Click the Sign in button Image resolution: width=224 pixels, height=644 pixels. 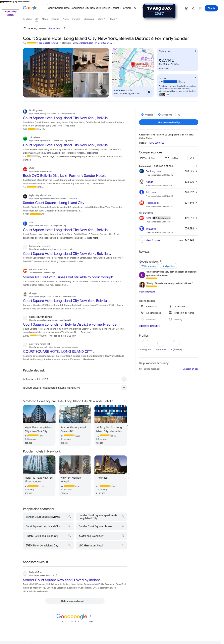coord(211,8)
